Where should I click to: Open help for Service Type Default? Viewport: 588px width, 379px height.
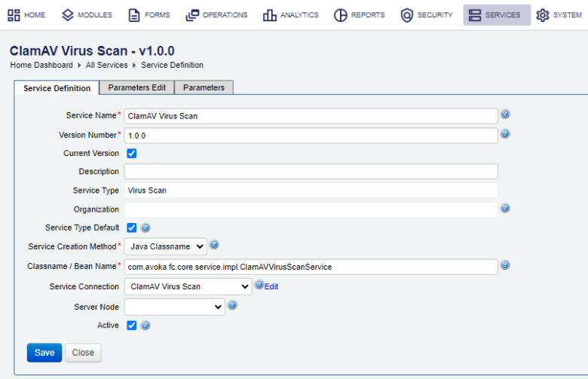[145, 228]
